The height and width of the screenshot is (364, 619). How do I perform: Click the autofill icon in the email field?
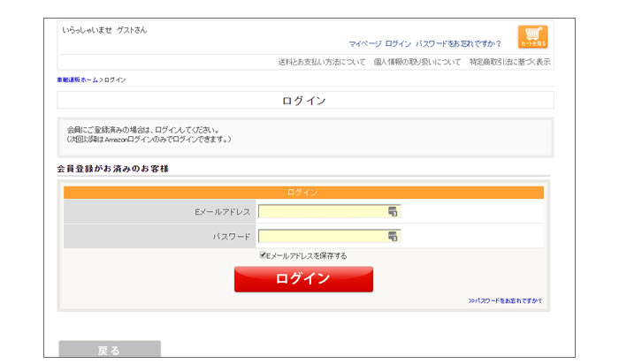(x=393, y=212)
